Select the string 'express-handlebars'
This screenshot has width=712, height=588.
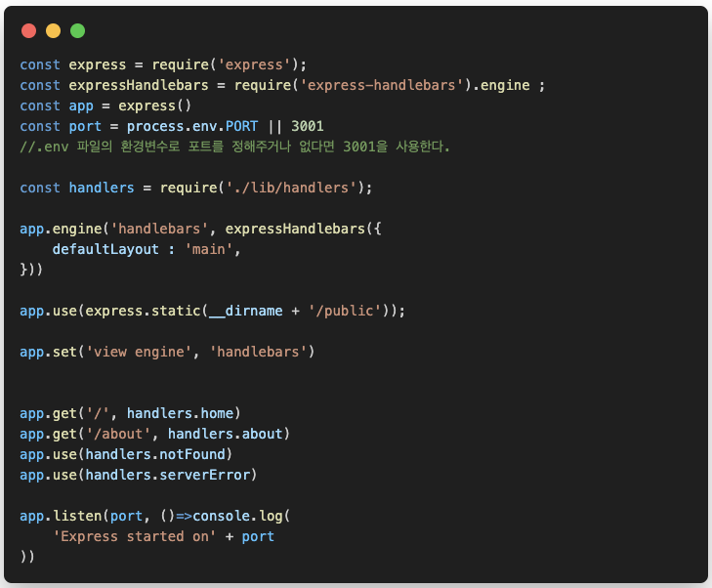(382, 85)
